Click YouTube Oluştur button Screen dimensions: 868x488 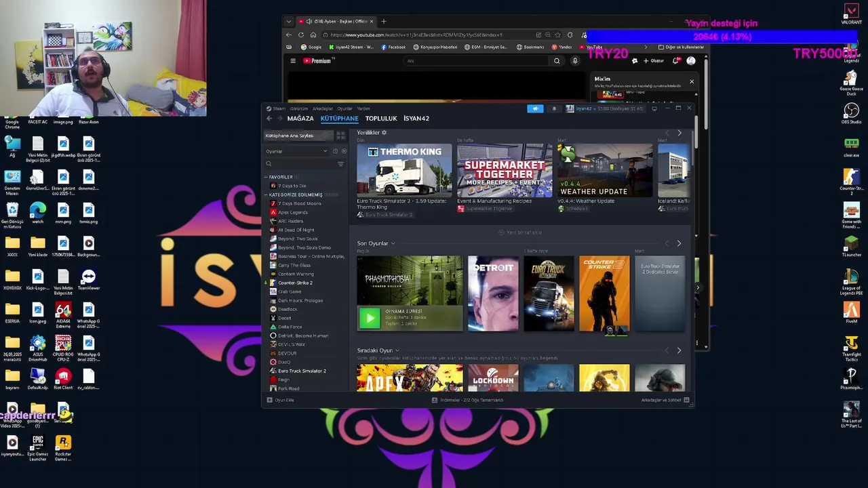(654, 61)
